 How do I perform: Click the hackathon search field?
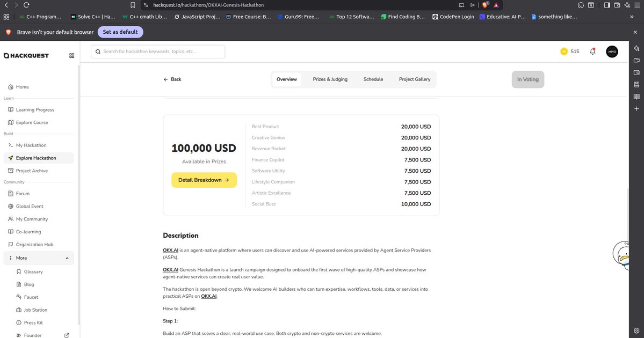(x=158, y=52)
